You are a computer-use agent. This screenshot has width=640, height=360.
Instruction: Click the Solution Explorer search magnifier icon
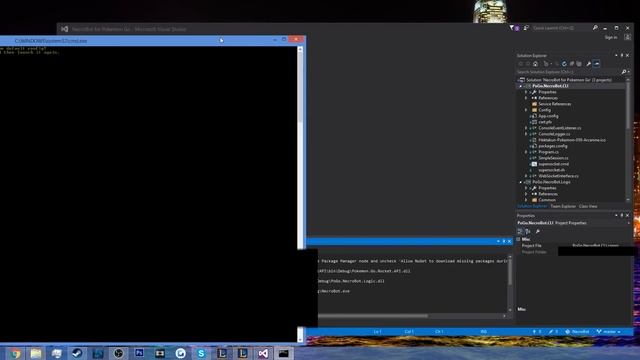click(624, 72)
